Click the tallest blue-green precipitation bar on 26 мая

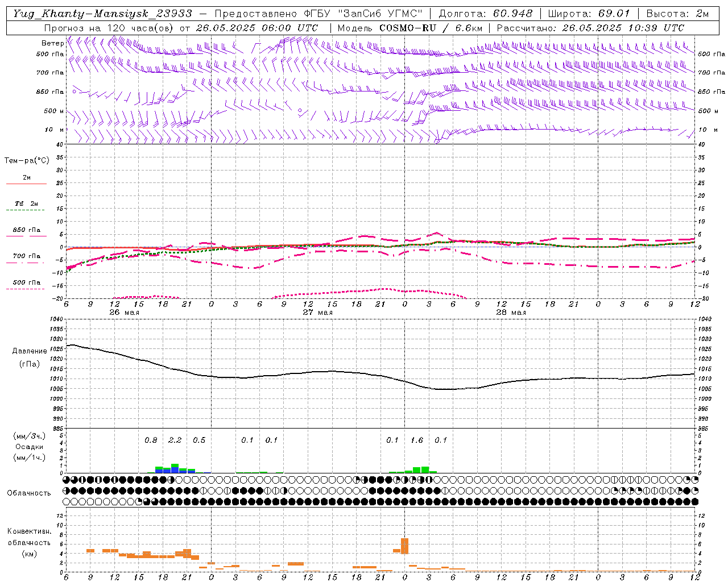tap(175, 468)
